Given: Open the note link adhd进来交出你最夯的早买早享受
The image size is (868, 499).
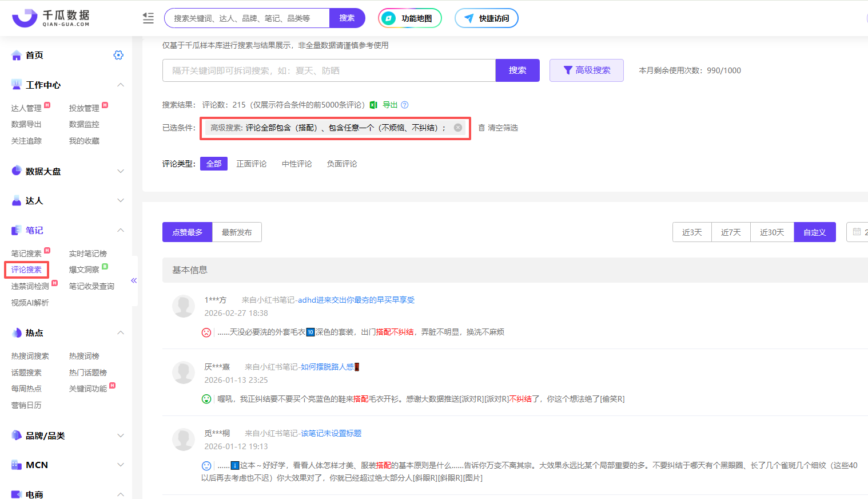Looking at the screenshot, I should coord(356,300).
